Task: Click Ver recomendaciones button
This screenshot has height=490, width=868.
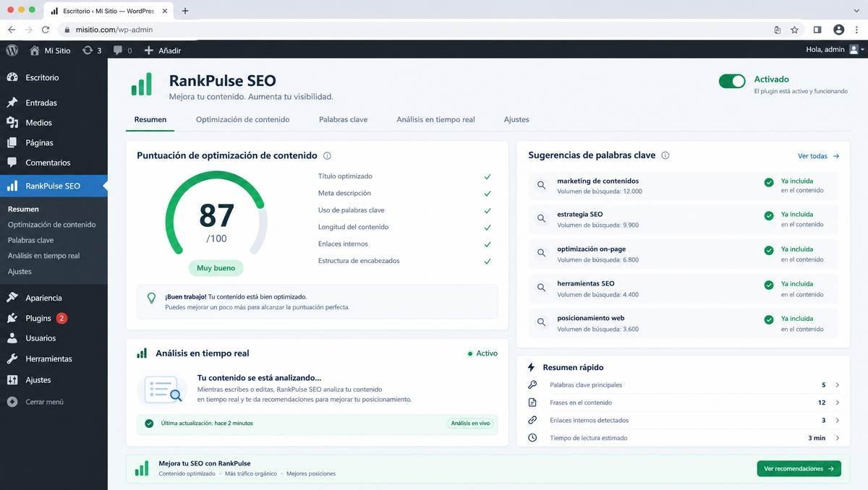Action: click(x=799, y=469)
